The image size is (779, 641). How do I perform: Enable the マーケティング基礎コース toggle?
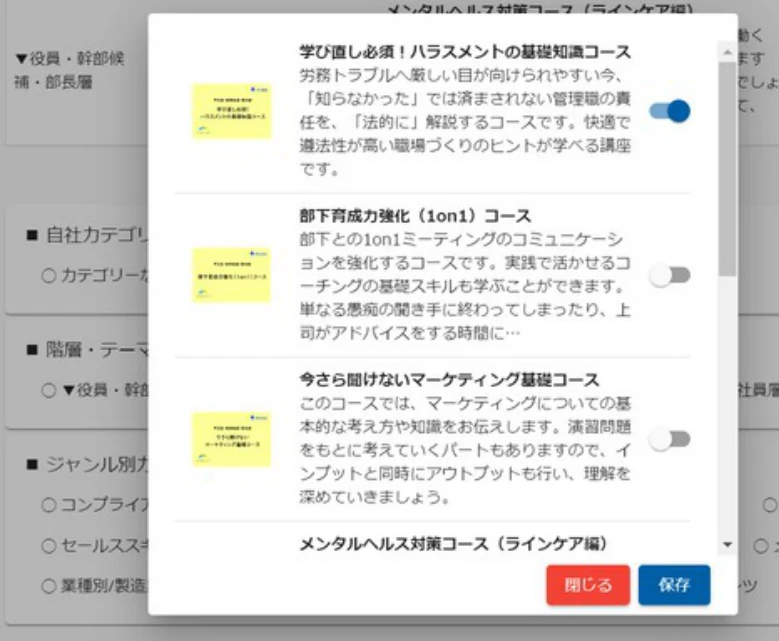670,439
